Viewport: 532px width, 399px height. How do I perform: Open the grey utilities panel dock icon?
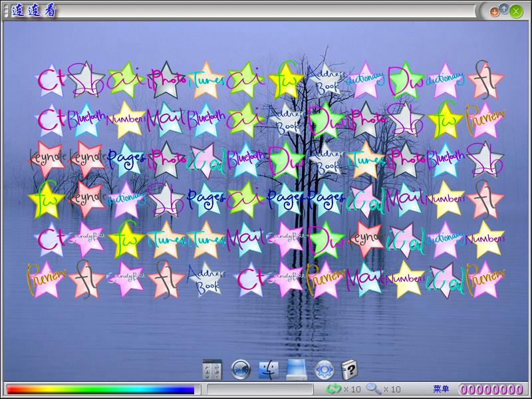tap(212, 370)
